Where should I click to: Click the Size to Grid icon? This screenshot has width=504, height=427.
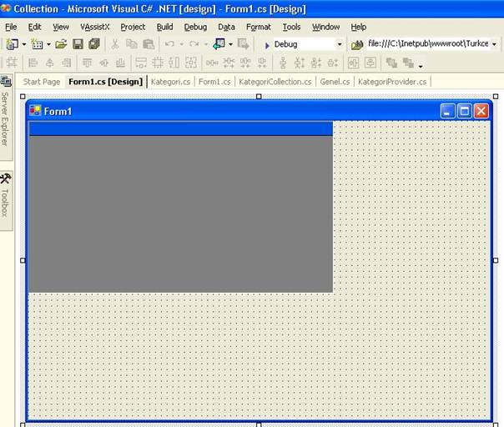pyautogui.click(x=158, y=63)
